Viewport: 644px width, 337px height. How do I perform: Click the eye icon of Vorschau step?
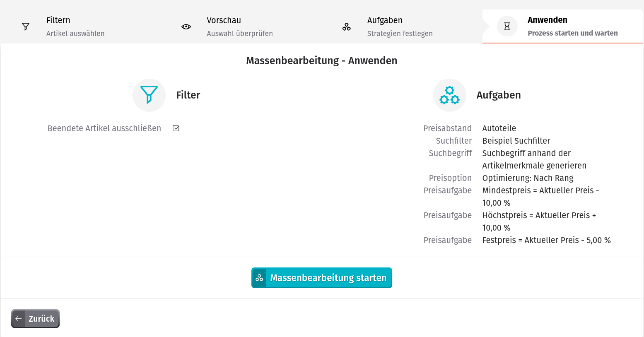[x=186, y=26]
